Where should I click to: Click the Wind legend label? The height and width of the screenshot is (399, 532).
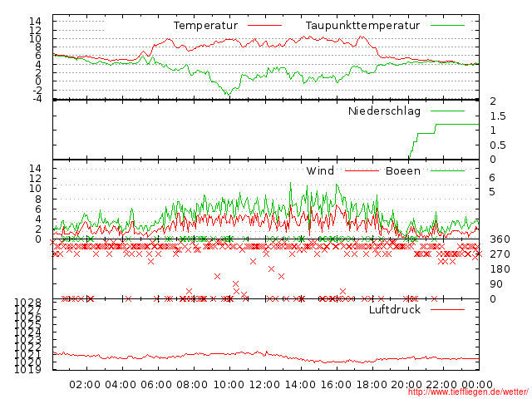point(320,171)
